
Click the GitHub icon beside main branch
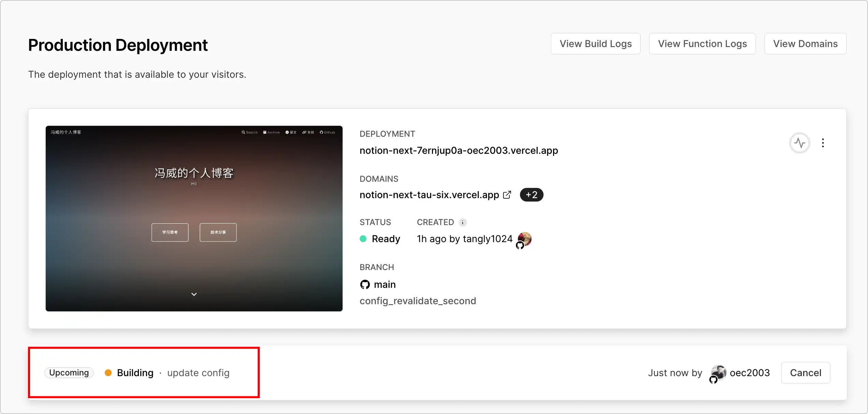tap(365, 284)
